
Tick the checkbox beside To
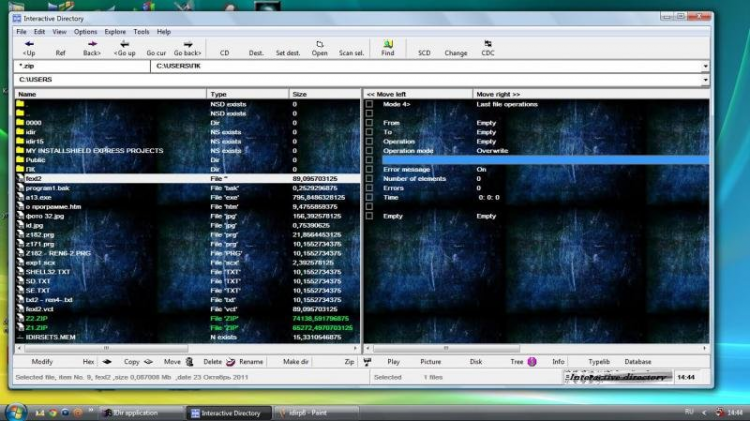pos(369,132)
